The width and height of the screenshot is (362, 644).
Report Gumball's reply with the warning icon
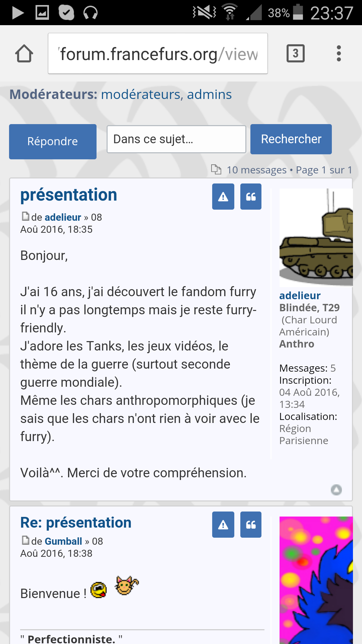coord(223,525)
